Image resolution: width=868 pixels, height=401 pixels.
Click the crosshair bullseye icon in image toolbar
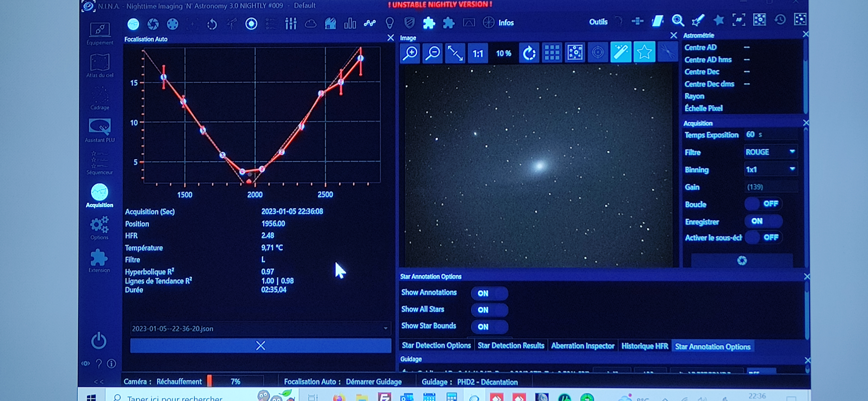tap(598, 53)
